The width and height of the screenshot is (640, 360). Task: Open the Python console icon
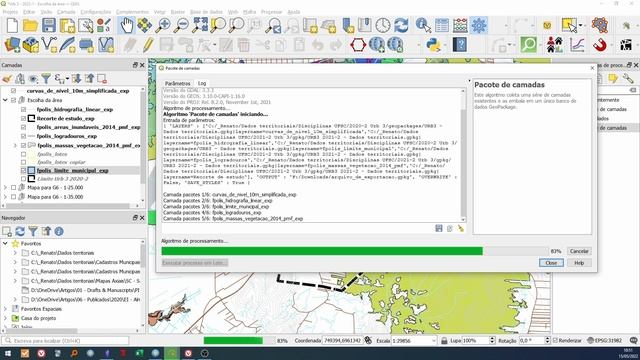click(433, 44)
